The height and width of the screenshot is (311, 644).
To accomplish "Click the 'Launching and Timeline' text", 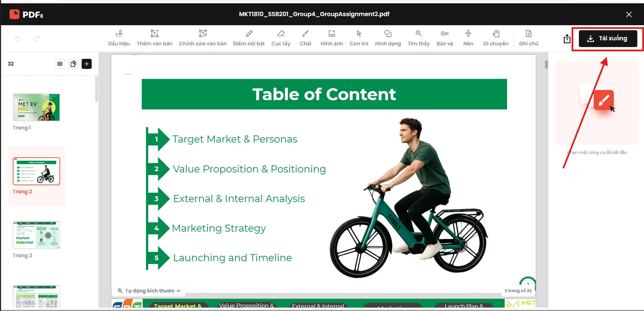I will pos(232,258).
